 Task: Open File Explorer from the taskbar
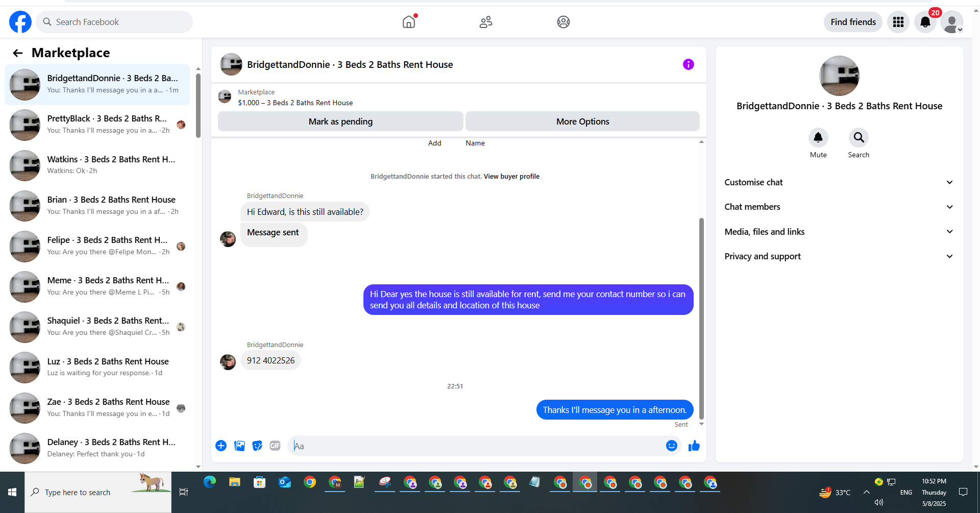[235, 482]
